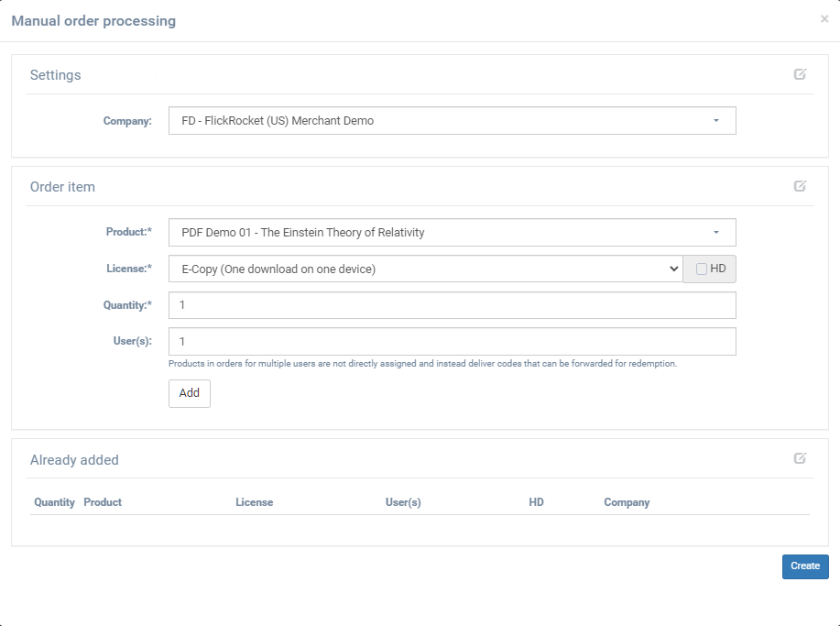Focus the Quantity input field
The height and width of the screenshot is (626, 840).
(452, 305)
